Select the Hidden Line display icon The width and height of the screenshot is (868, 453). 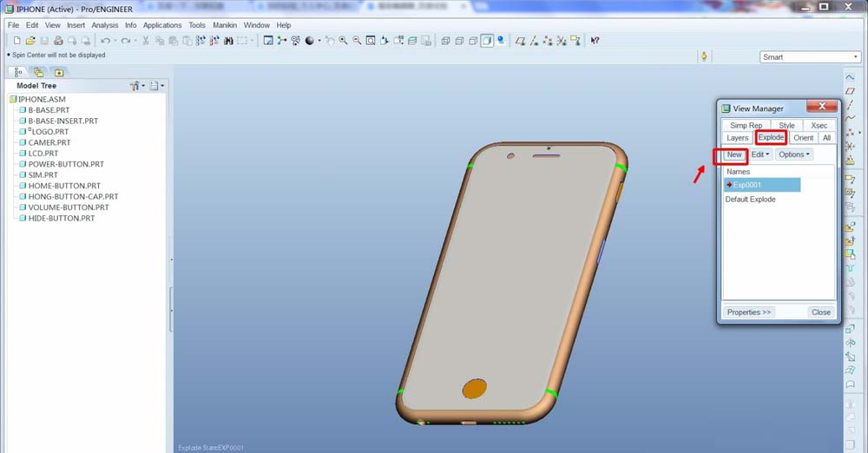point(459,41)
